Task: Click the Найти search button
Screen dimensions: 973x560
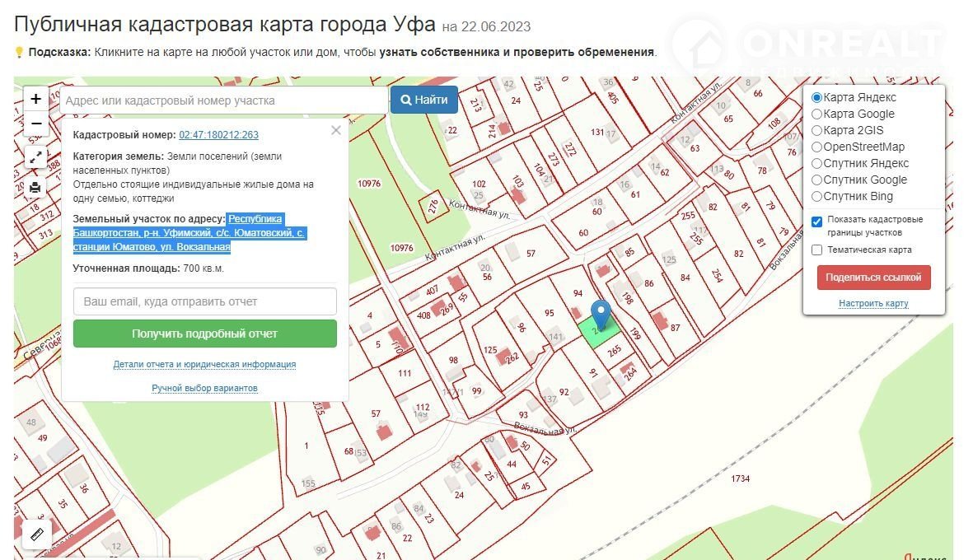Action: pyautogui.click(x=424, y=100)
